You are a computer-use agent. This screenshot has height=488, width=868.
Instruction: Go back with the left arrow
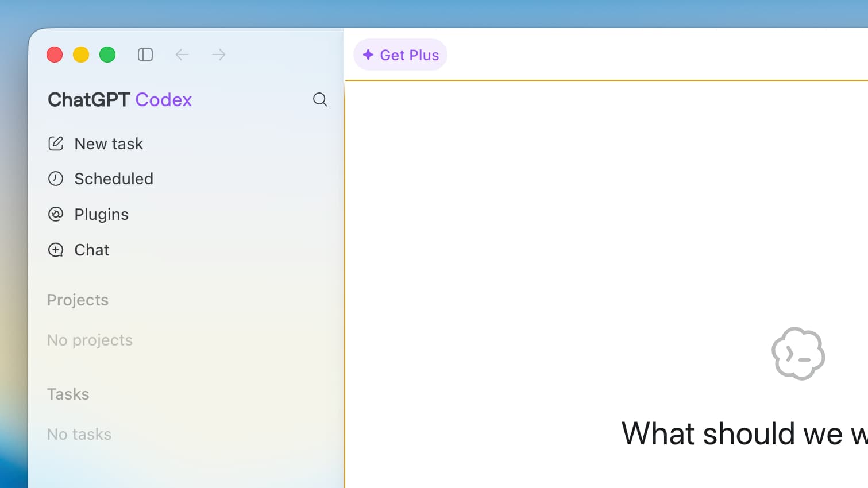[182, 55]
